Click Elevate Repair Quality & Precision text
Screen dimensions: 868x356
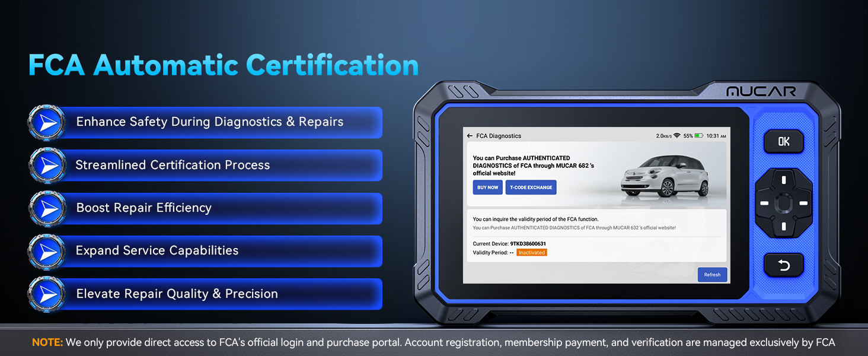pos(177,294)
